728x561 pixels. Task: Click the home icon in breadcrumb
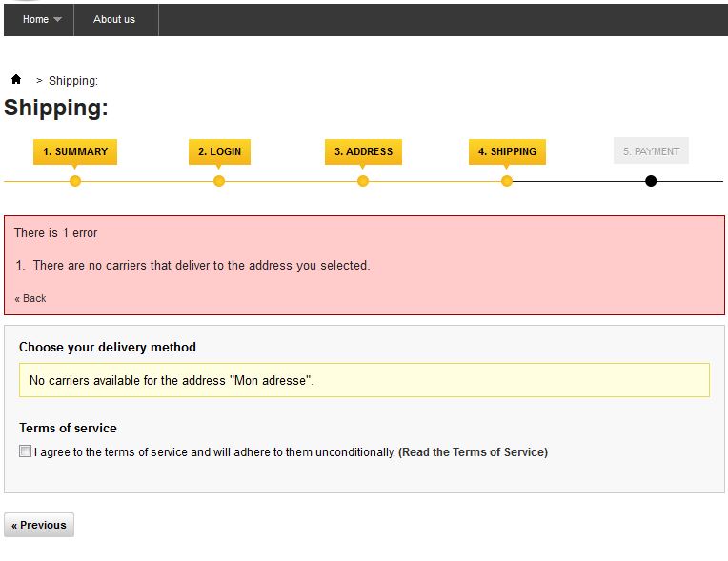pos(16,79)
